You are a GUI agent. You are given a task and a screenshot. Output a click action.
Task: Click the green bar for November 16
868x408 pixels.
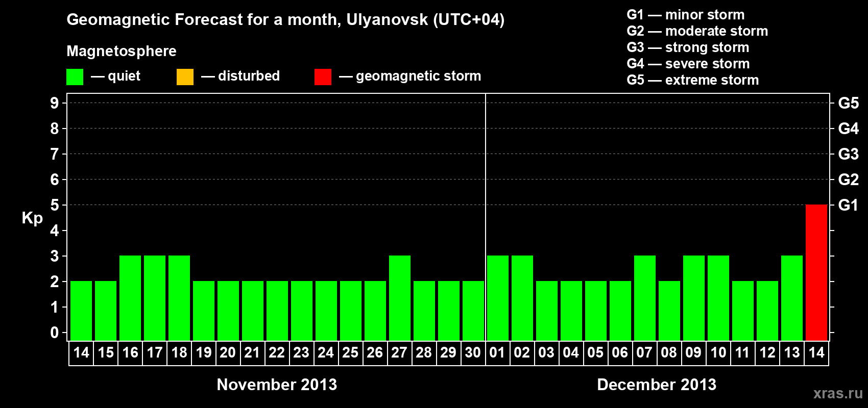(x=130, y=298)
